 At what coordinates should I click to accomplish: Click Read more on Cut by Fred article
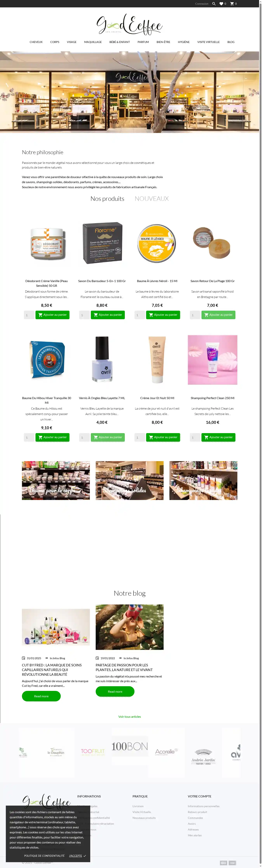tap(41, 696)
